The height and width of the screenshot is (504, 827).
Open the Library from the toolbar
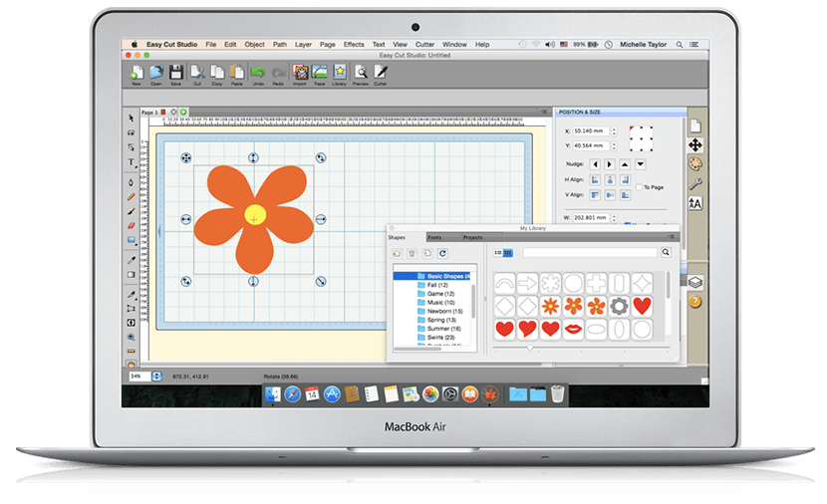339,74
